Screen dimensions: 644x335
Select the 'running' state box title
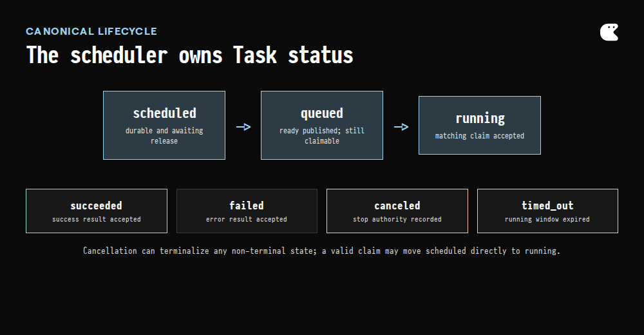(480, 119)
